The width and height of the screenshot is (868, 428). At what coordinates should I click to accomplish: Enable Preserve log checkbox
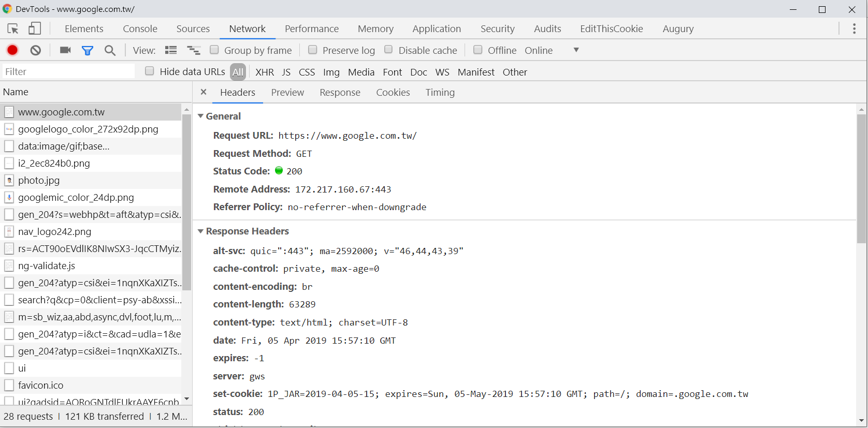313,50
